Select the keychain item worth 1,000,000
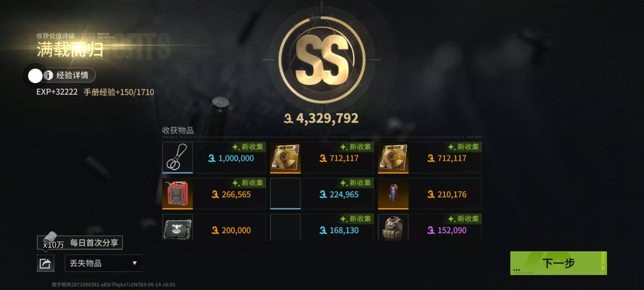 [214, 158]
